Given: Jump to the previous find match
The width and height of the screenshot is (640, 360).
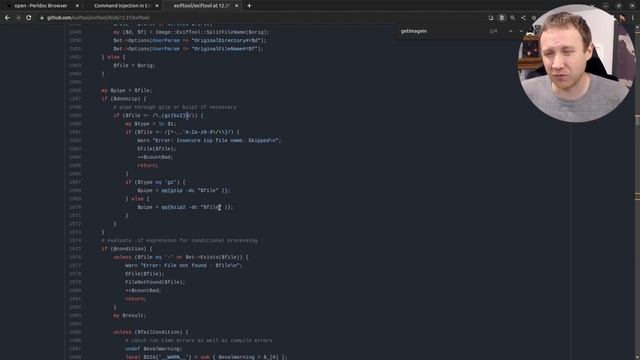Looking at the screenshot, I should (x=510, y=31).
